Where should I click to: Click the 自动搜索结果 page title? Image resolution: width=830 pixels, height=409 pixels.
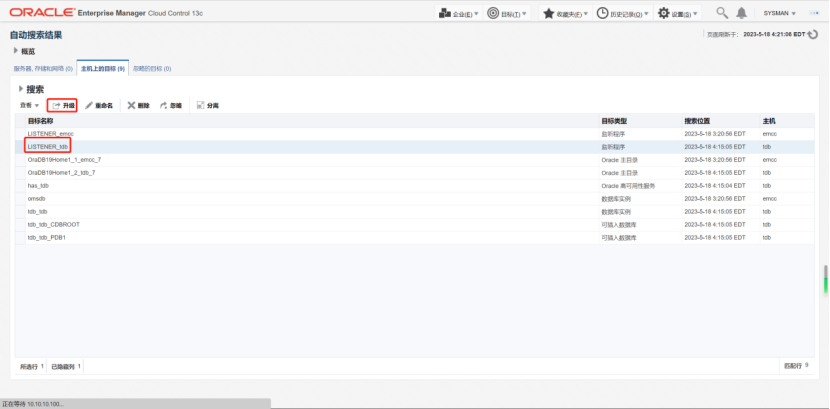[x=36, y=35]
